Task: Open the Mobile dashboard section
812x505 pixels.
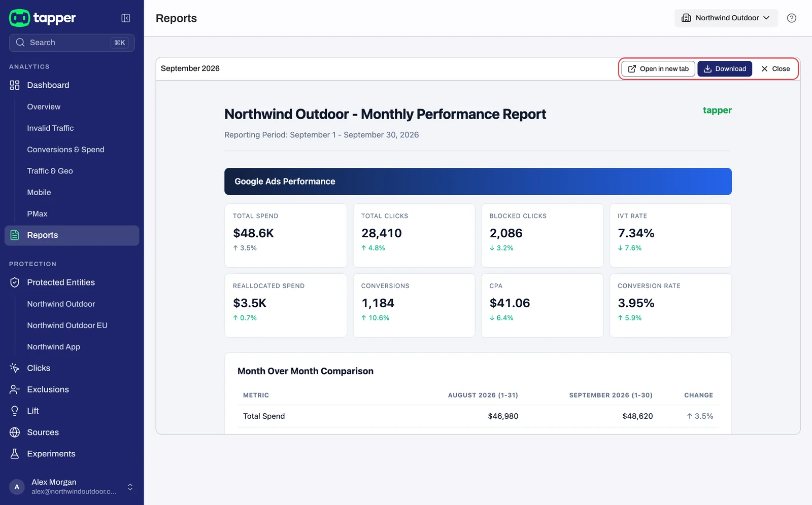Action: 39,192
